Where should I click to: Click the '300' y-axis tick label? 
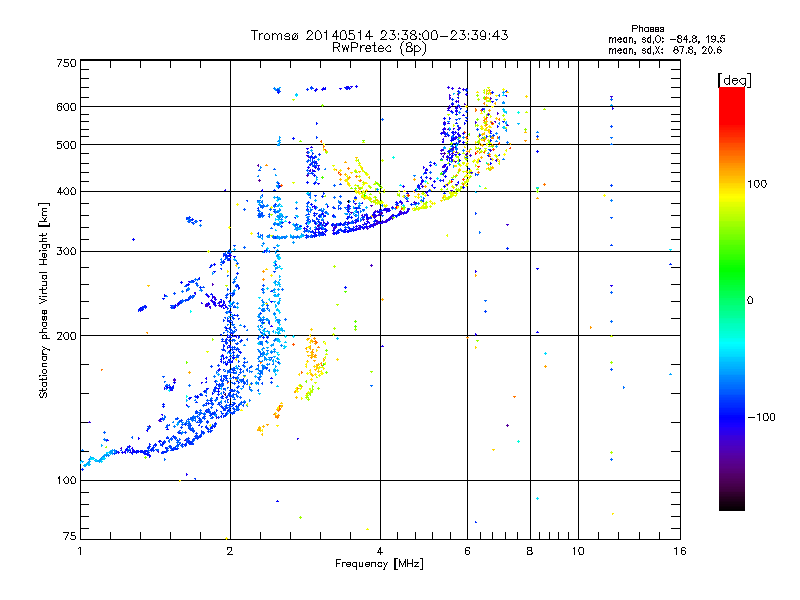click(66, 252)
